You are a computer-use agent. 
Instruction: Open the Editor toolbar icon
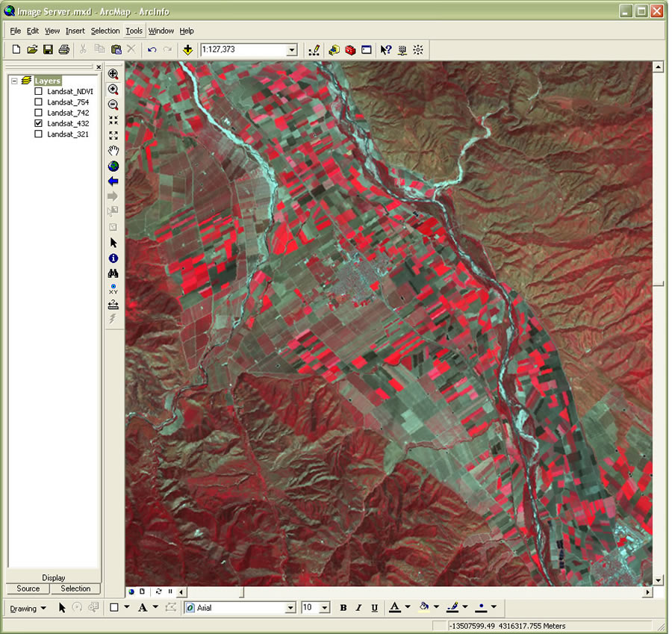(x=314, y=50)
